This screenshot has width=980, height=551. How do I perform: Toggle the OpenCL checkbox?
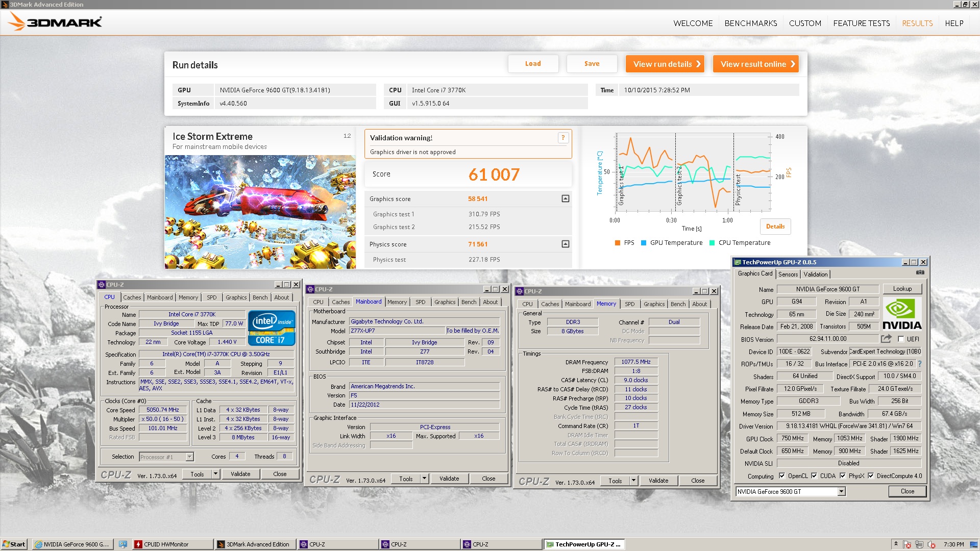[782, 476]
